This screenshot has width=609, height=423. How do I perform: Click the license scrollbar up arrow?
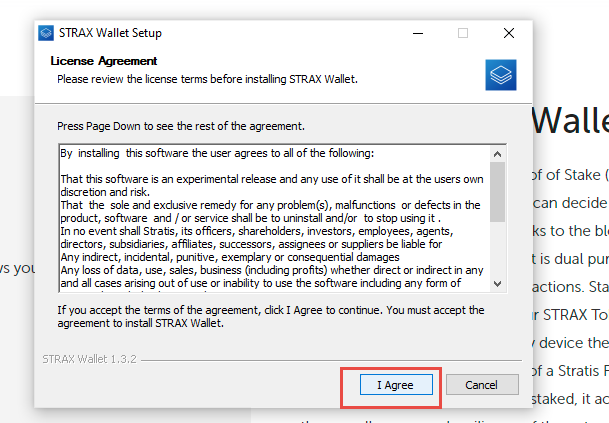(x=497, y=153)
